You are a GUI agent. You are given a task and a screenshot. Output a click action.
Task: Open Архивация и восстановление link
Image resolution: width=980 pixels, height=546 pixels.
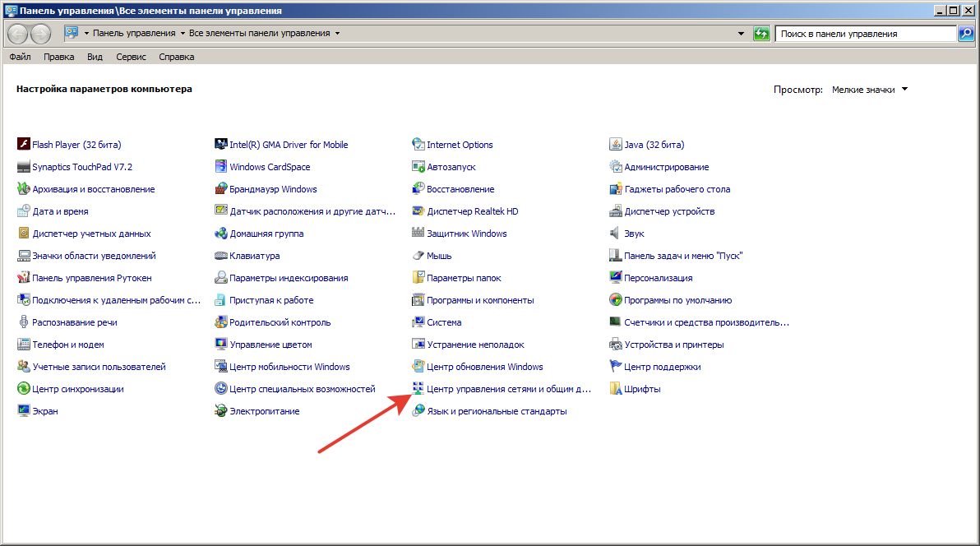pyautogui.click(x=93, y=189)
